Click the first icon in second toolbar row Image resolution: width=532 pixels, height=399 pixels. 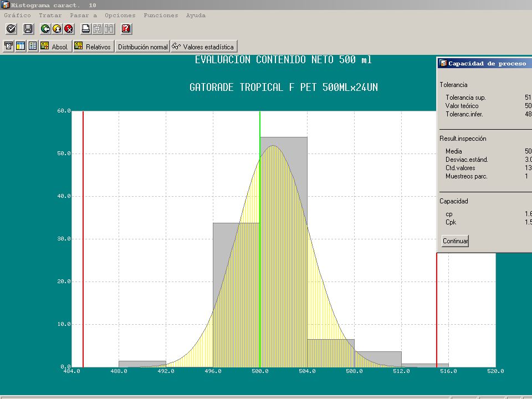pyautogui.click(x=8, y=46)
